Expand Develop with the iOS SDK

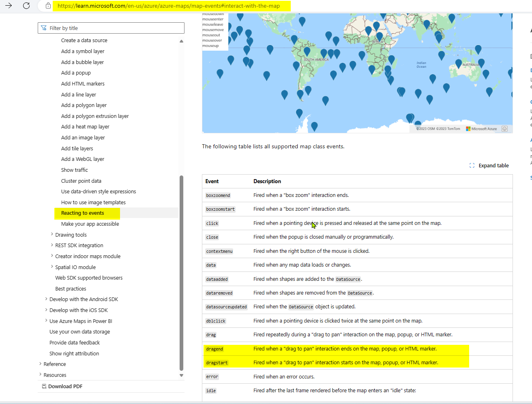[46, 310]
